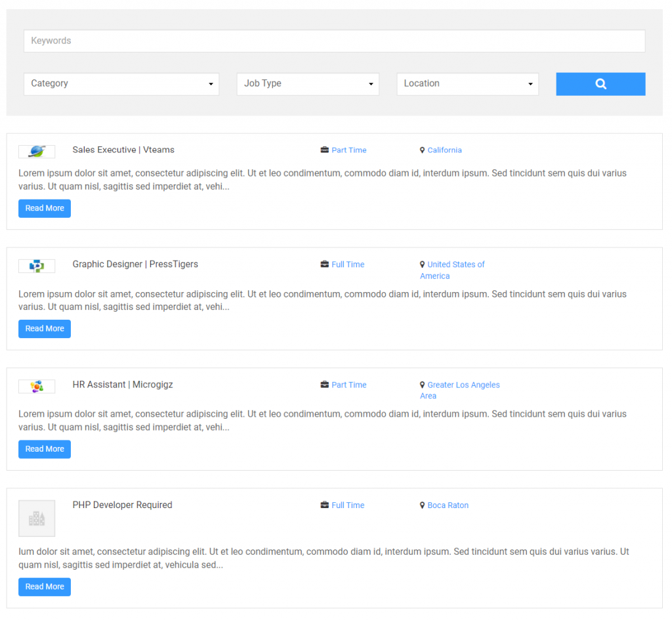
Task: Focus the Keywords search field
Action: 334,41
